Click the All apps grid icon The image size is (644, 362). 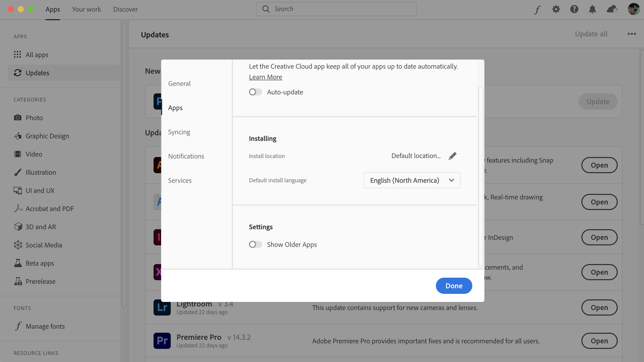tap(17, 55)
